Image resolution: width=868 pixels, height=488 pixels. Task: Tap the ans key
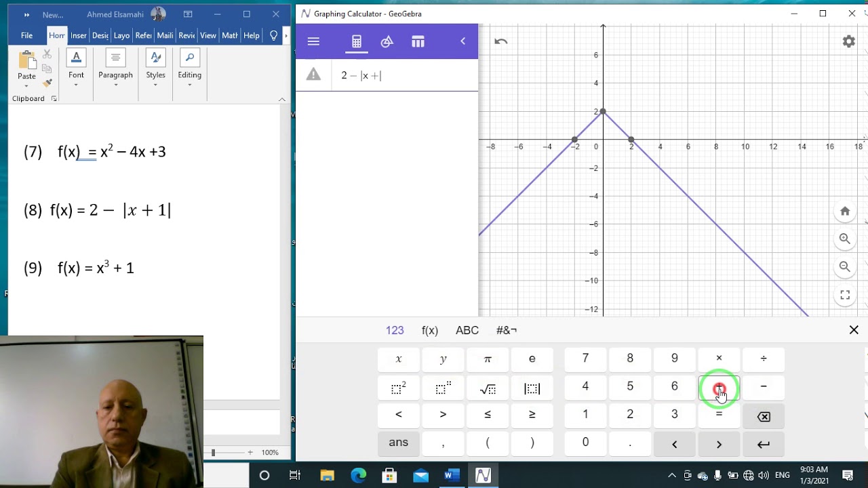click(399, 443)
